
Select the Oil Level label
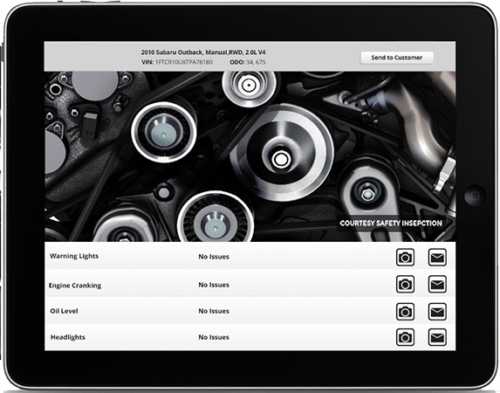pos(64,311)
